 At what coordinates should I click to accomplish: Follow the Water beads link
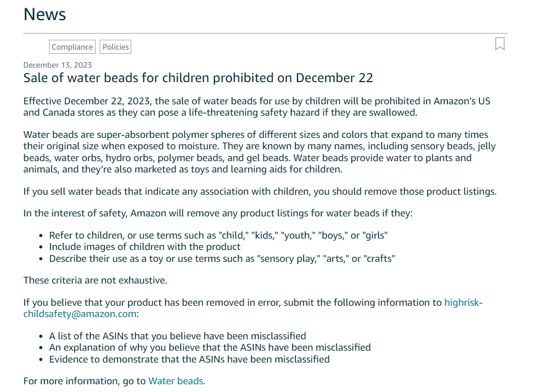tap(176, 381)
